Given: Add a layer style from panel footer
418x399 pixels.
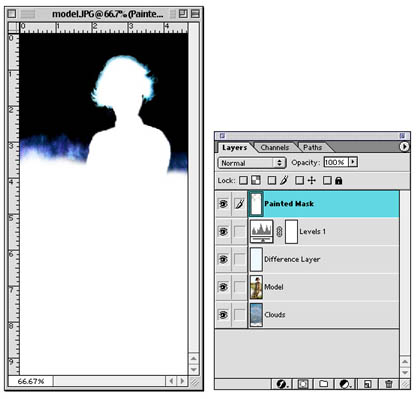Looking at the screenshot, I should pyautogui.click(x=282, y=384).
